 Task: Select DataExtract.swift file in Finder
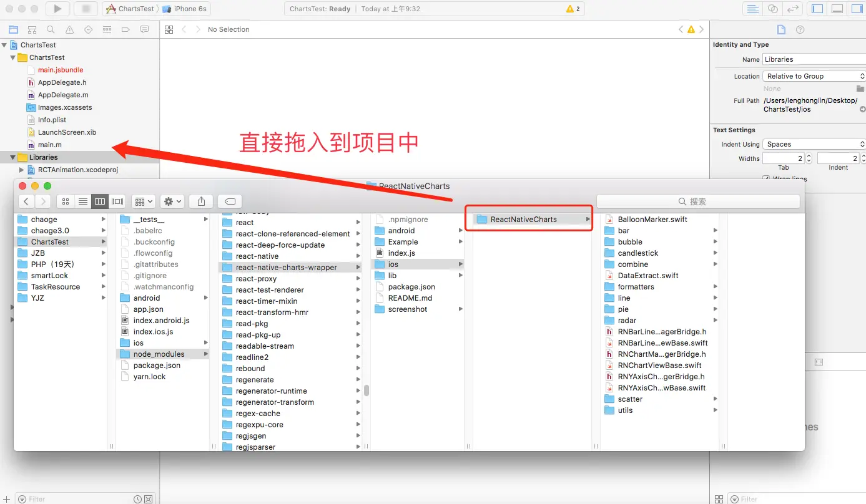648,276
